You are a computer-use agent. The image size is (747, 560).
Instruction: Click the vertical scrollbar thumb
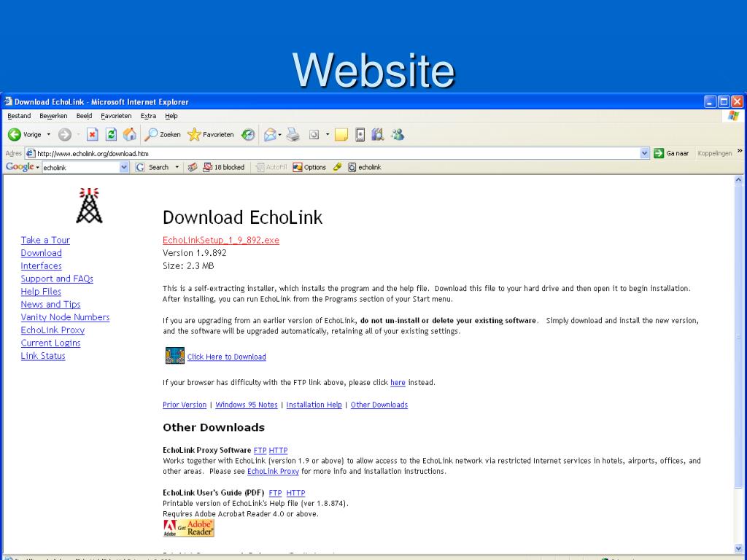point(738,337)
